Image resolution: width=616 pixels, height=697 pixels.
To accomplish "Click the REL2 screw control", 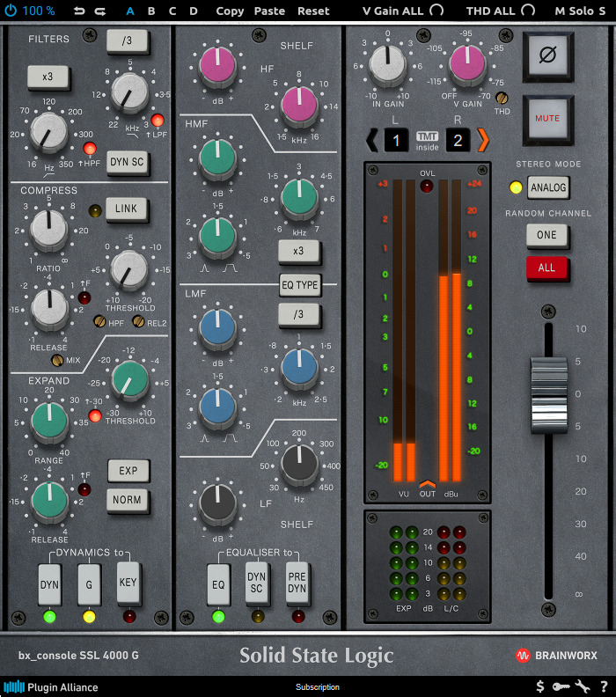I will 139,321.
